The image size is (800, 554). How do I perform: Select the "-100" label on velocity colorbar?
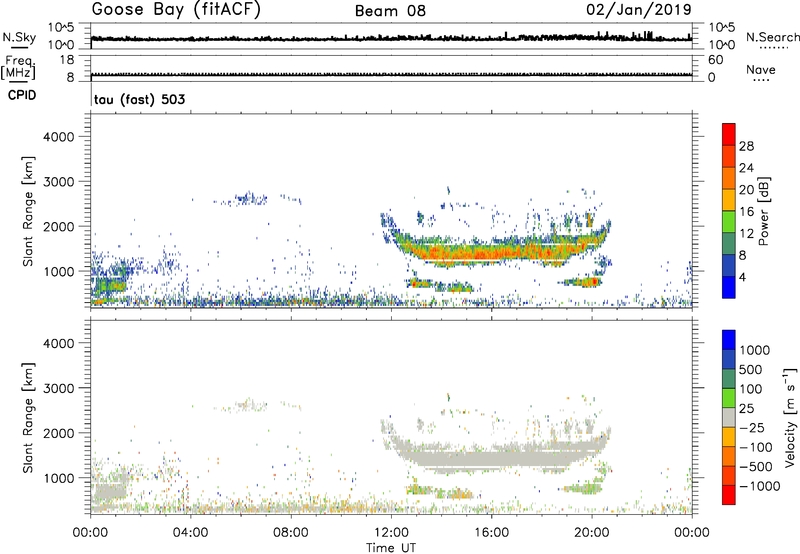pyautogui.click(x=756, y=447)
